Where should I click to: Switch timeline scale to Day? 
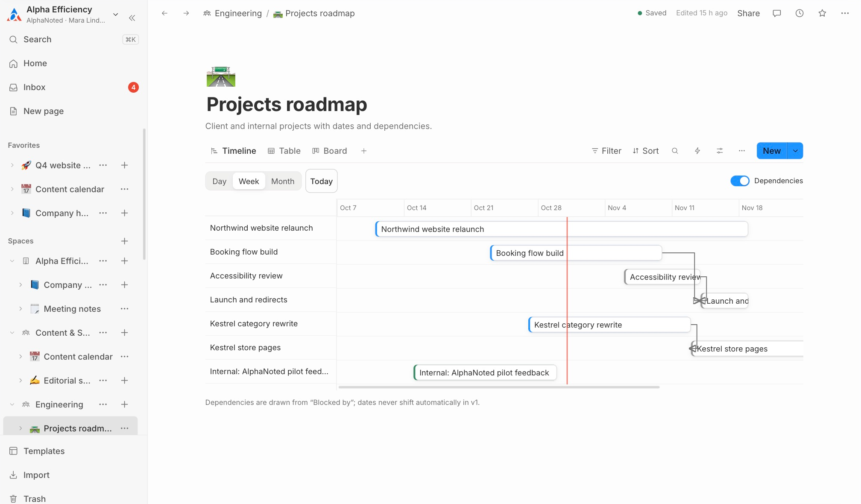point(219,181)
